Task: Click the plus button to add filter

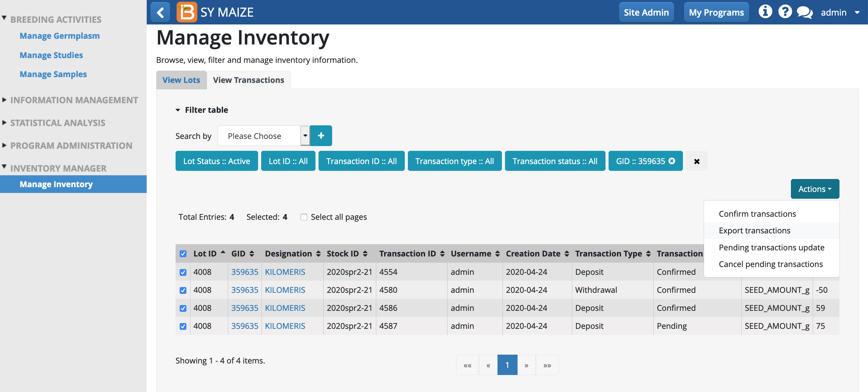Action: click(321, 136)
